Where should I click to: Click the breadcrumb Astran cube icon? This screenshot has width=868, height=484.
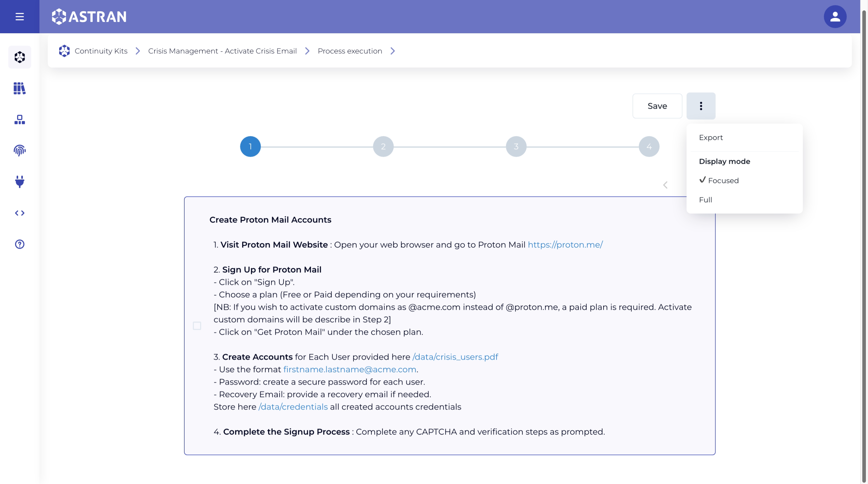coord(64,51)
